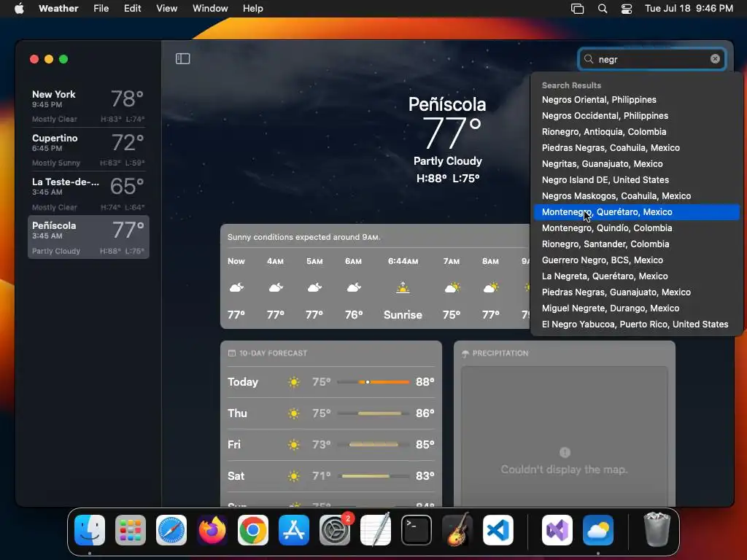Choose Negros Oriental, Philippines result
This screenshot has height=560, width=747.
(636, 99)
